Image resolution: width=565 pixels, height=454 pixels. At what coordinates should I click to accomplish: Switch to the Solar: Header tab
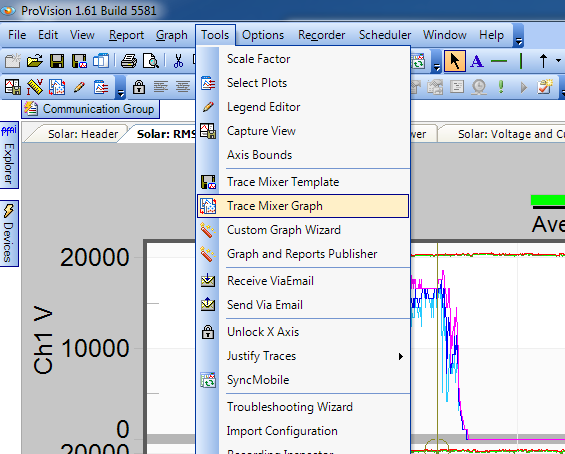tap(83, 134)
